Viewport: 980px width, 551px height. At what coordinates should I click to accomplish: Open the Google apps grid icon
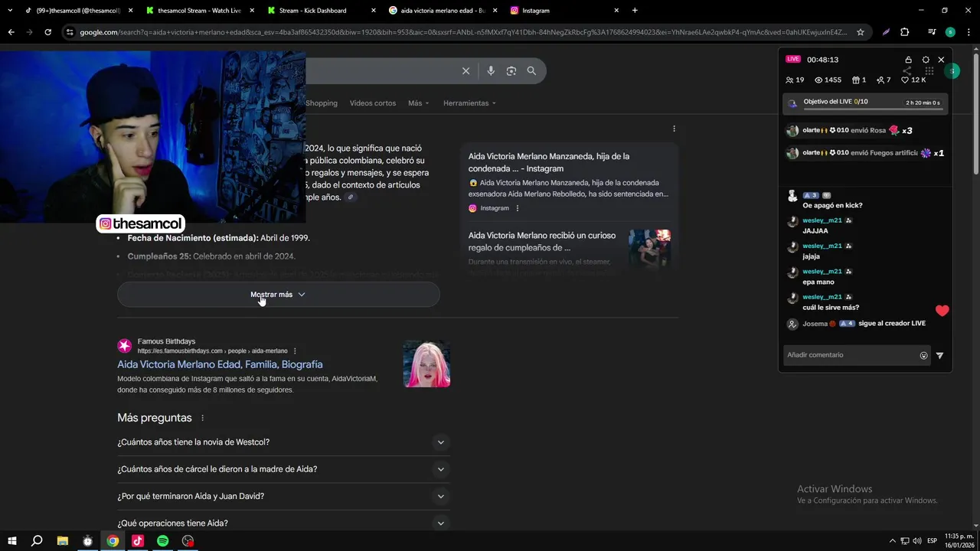coord(929,71)
